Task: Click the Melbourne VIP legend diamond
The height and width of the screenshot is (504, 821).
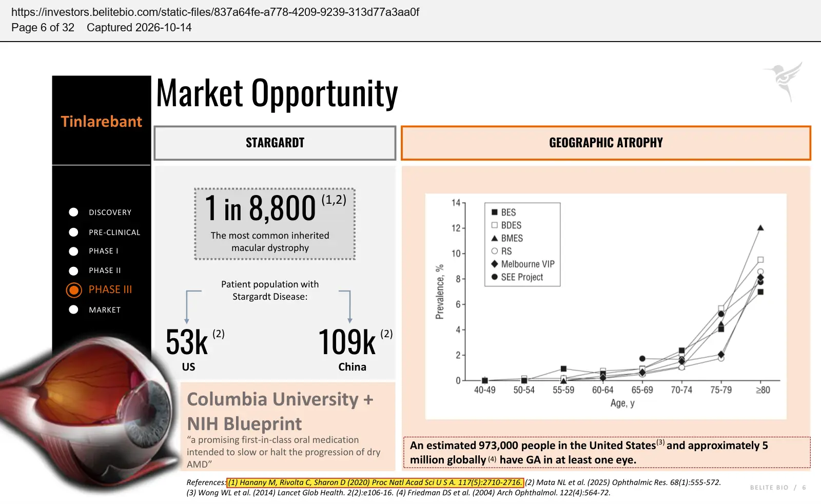Action: pyautogui.click(x=495, y=264)
